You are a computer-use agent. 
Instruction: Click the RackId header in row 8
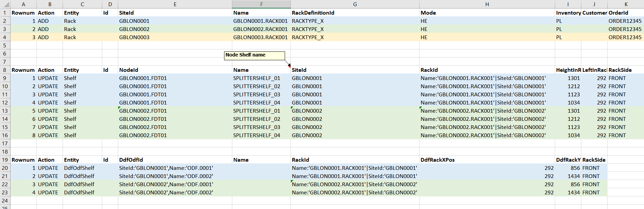(487, 70)
